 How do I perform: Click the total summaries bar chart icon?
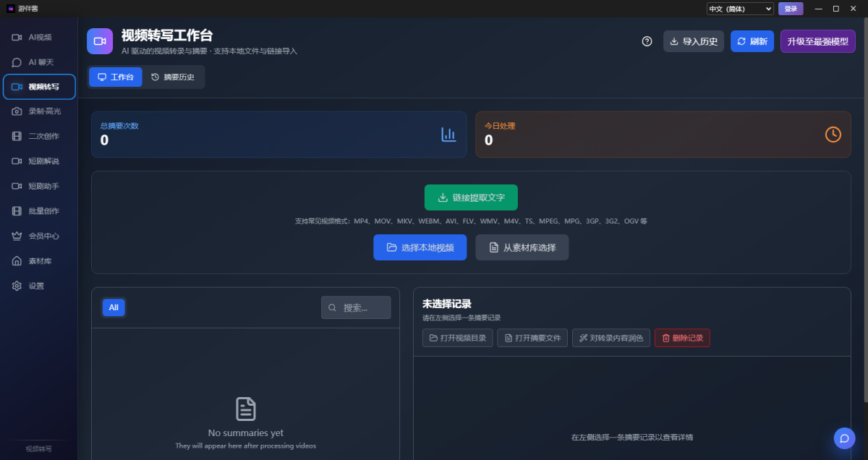[x=448, y=135]
